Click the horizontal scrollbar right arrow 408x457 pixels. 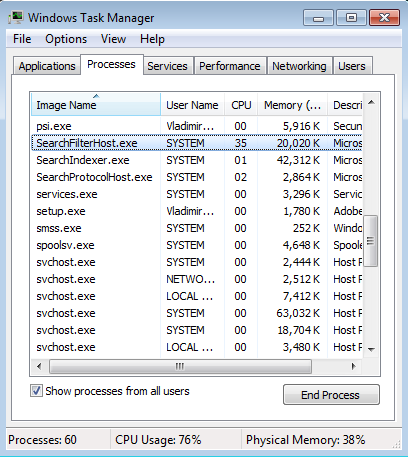354,366
